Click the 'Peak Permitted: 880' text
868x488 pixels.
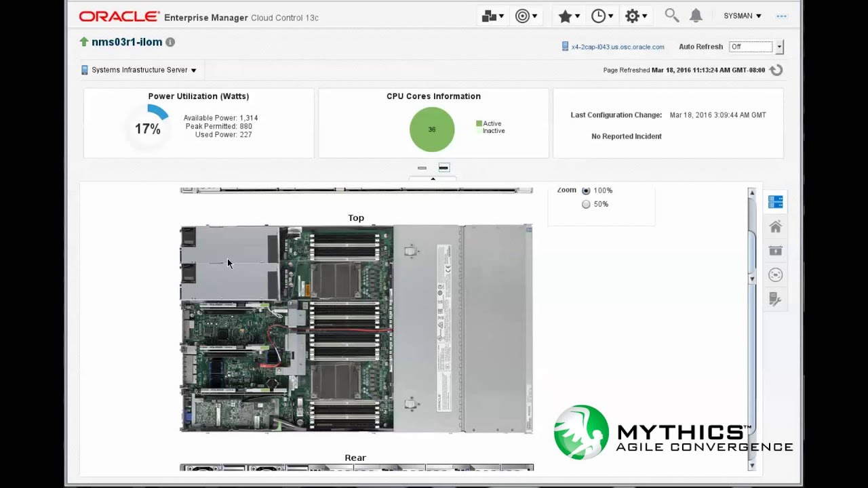[x=218, y=126]
